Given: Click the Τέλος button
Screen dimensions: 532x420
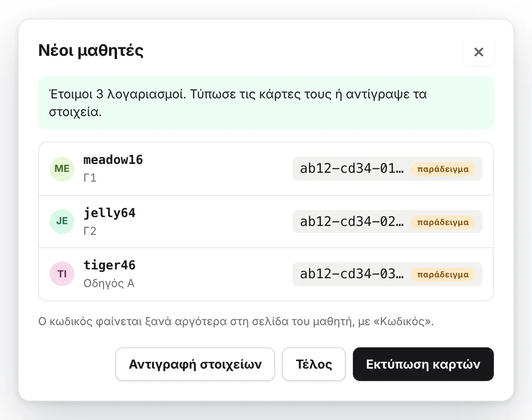Looking at the screenshot, I should [x=314, y=364].
